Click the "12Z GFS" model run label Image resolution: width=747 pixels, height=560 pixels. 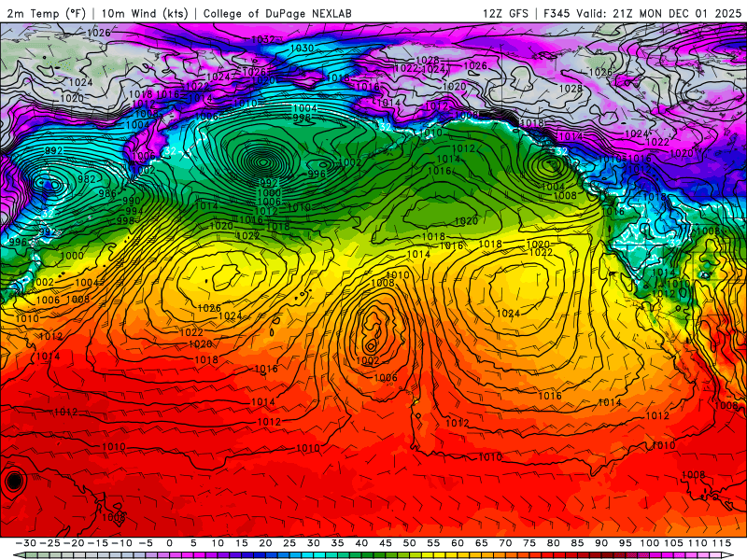[505, 13]
